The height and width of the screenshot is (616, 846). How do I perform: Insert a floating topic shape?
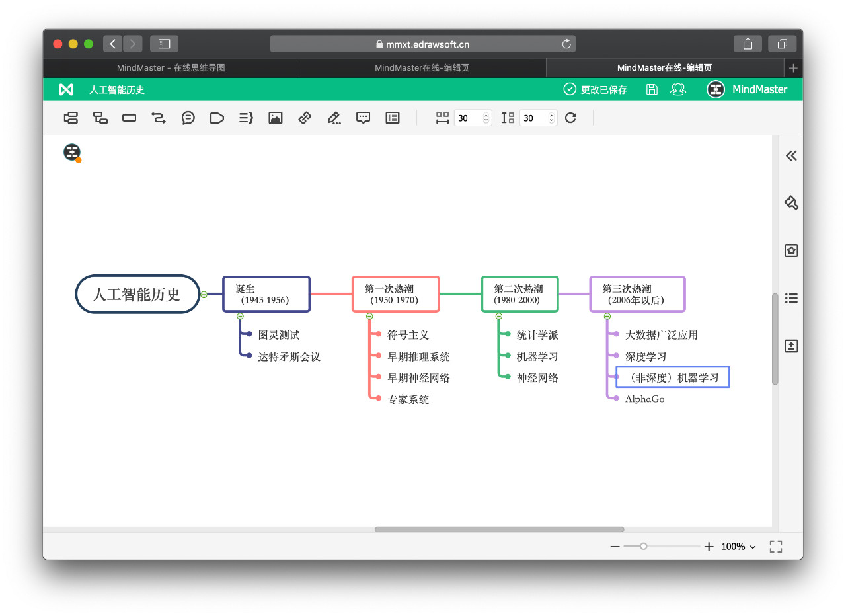[129, 118]
